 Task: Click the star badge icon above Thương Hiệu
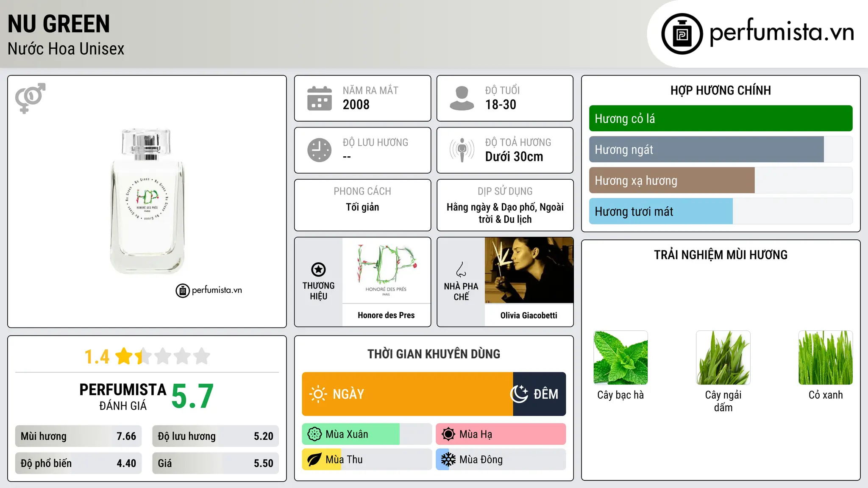(318, 269)
